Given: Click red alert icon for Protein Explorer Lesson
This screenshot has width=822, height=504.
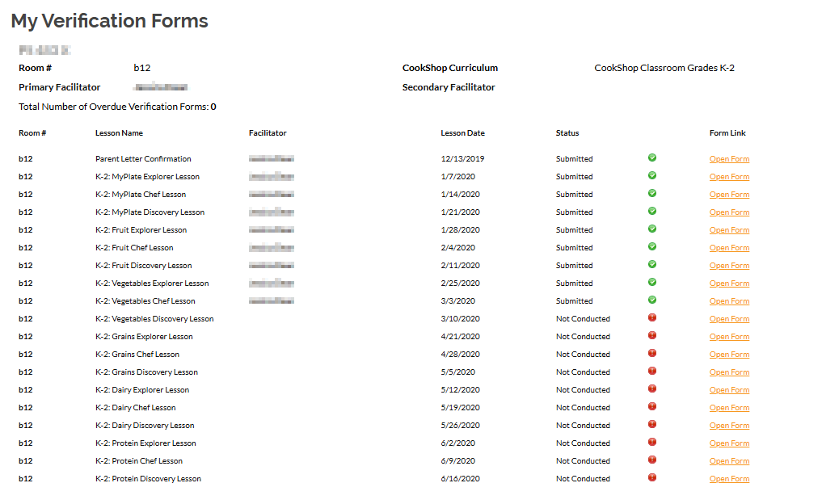Looking at the screenshot, I should tap(652, 443).
